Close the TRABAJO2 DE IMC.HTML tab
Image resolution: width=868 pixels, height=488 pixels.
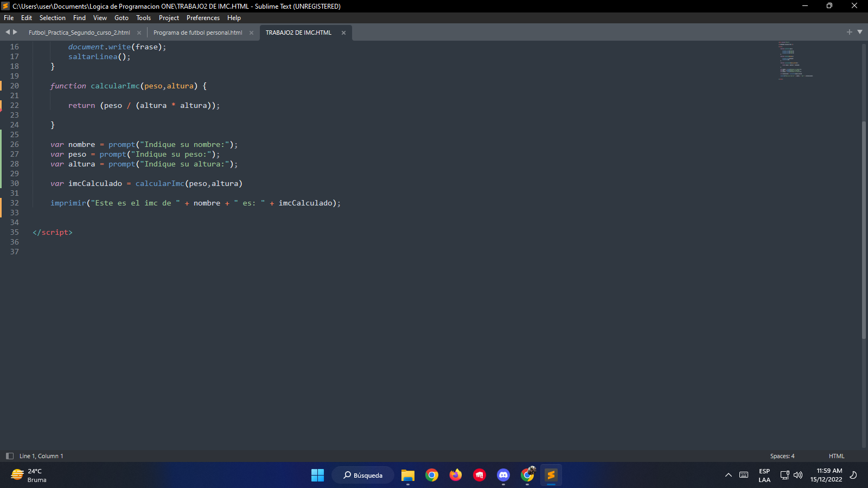click(343, 33)
